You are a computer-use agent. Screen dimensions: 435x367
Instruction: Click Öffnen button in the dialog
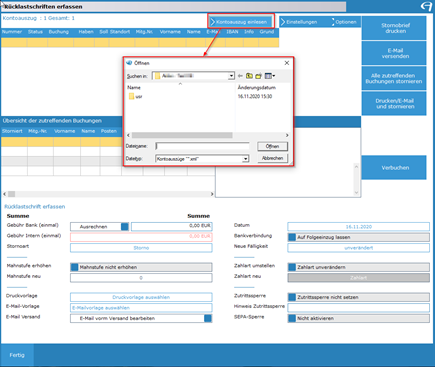coord(272,146)
